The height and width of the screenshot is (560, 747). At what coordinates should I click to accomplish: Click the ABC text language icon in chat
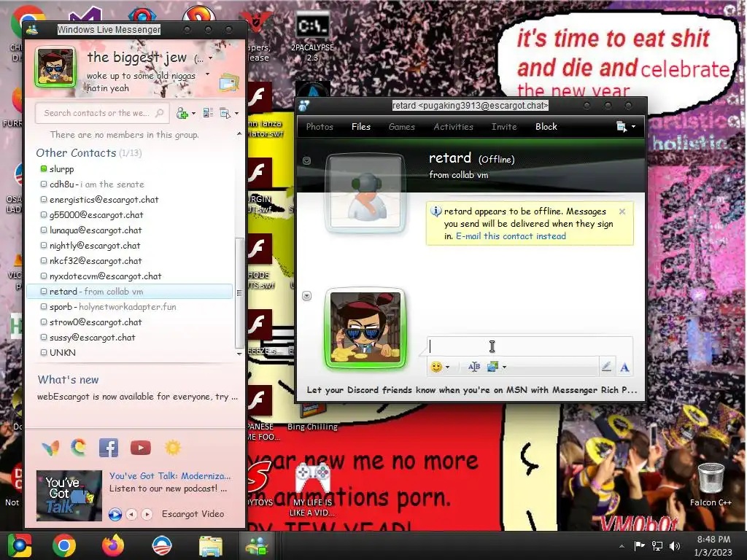point(474,367)
